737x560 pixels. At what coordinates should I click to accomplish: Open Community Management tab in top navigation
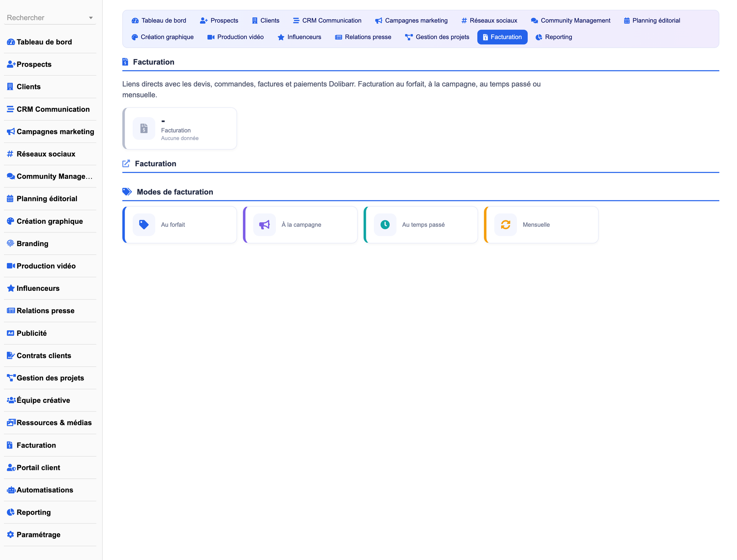coord(571,20)
